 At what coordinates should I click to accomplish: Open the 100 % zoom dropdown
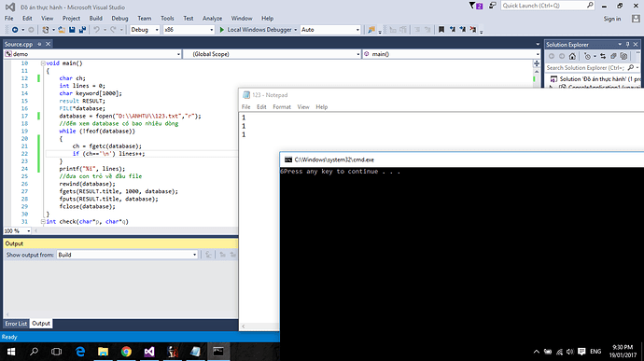(17, 230)
